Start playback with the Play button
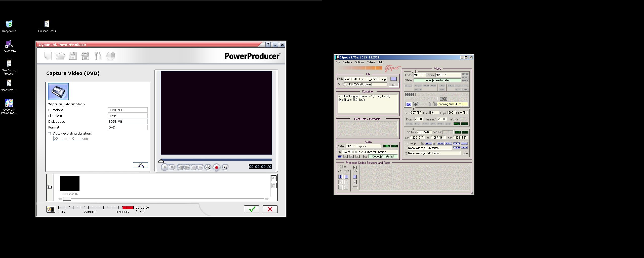The width and height of the screenshot is (644, 258). tap(165, 167)
